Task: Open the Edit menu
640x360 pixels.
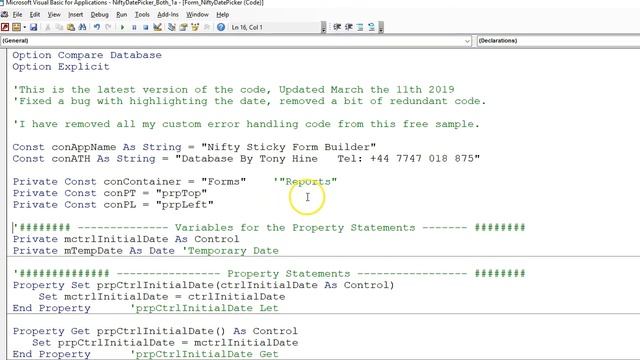Action: coord(35,14)
